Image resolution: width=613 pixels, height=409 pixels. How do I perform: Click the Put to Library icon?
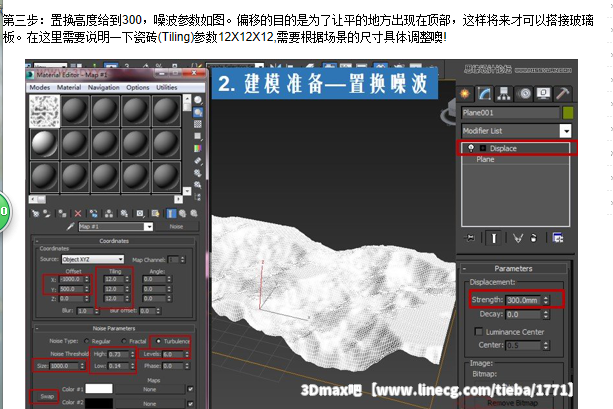pyautogui.click(x=124, y=213)
